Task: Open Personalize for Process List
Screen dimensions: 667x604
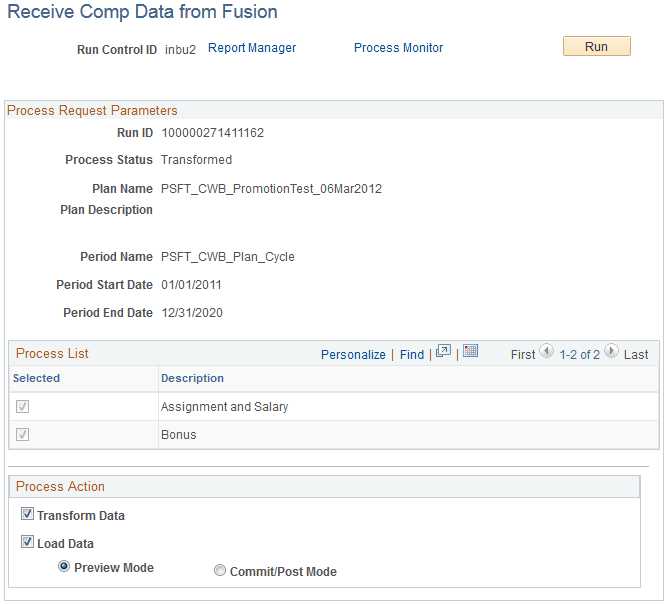Action: [x=353, y=355]
